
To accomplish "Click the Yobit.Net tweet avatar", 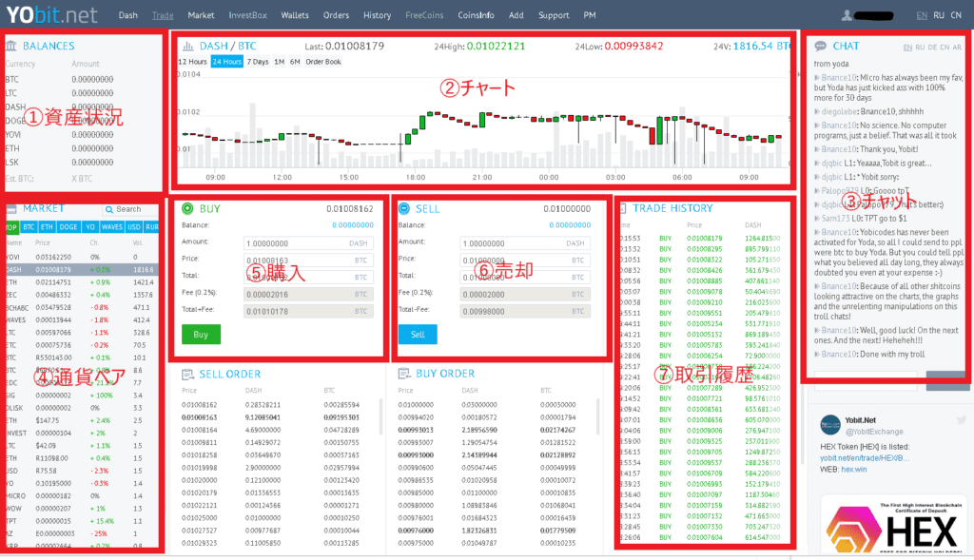I will pyautogui.click(x=830, y=425).
